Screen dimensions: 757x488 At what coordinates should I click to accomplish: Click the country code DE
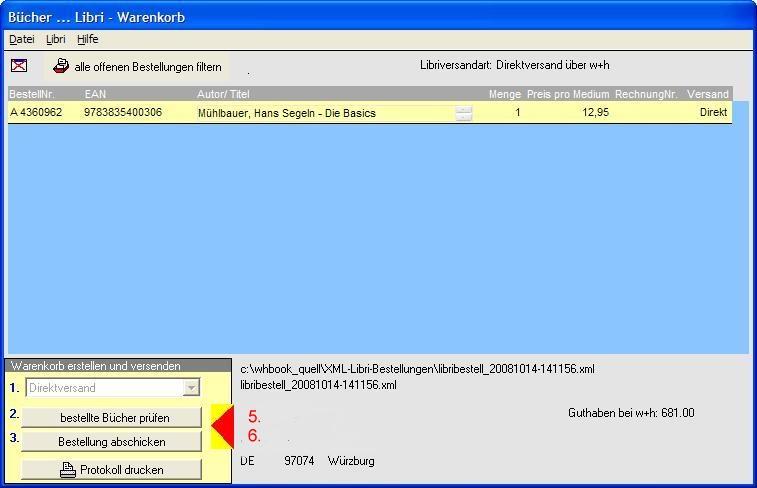pos(247,461)
